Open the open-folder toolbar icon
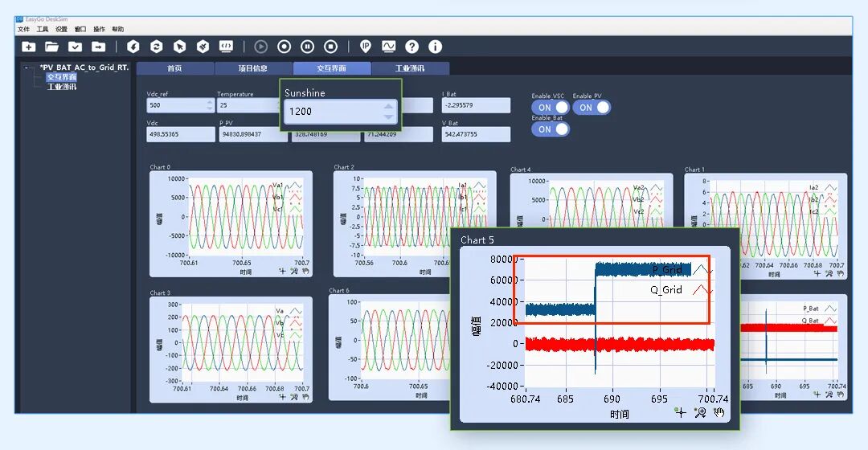This screenshot has width=868, height=450. click(52, 47)
